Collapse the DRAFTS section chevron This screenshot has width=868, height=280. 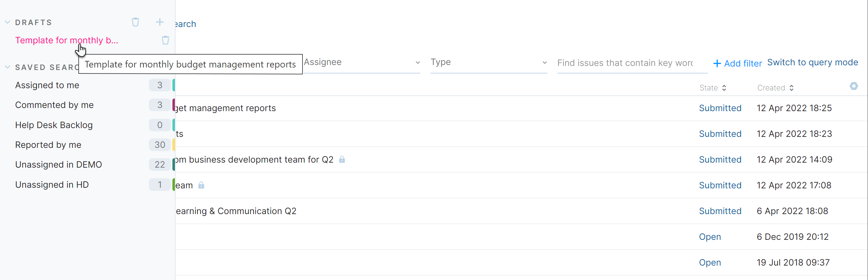pos(8,22)
